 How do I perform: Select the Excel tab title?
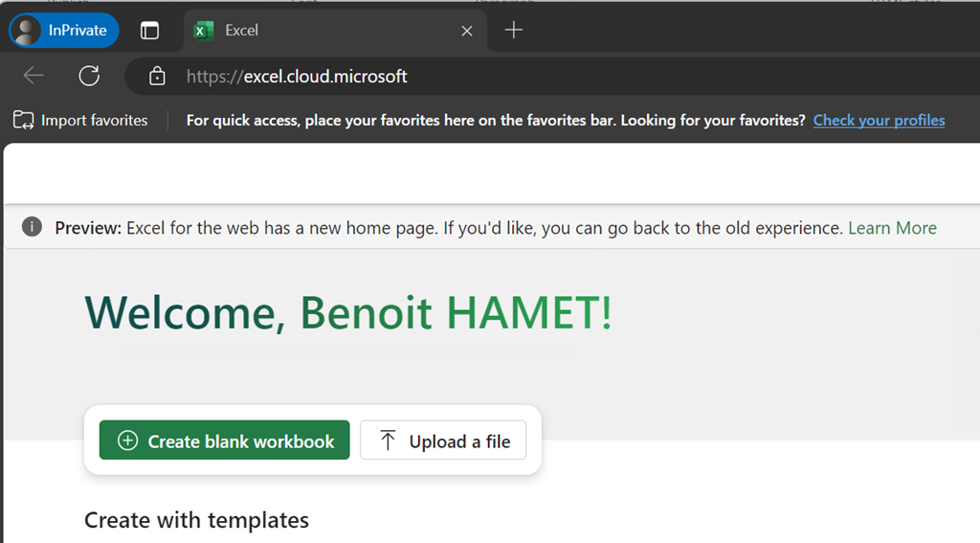coord(241,30)
